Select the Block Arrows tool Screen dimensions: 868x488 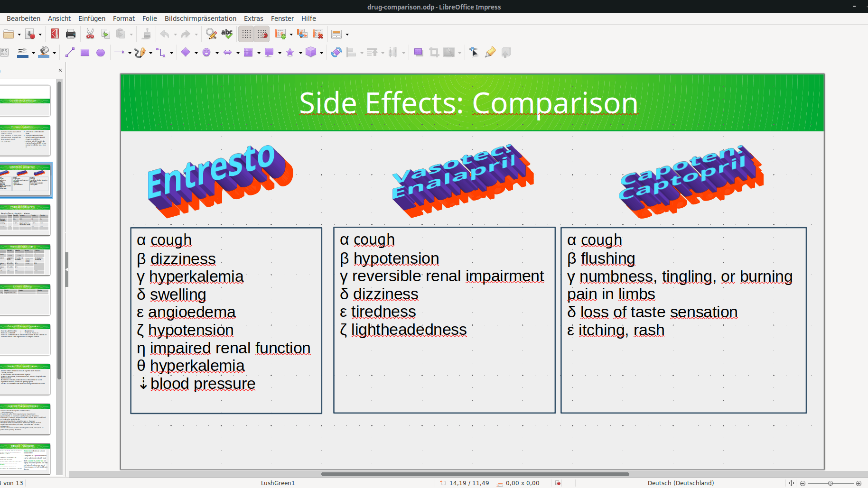(227, 52)
